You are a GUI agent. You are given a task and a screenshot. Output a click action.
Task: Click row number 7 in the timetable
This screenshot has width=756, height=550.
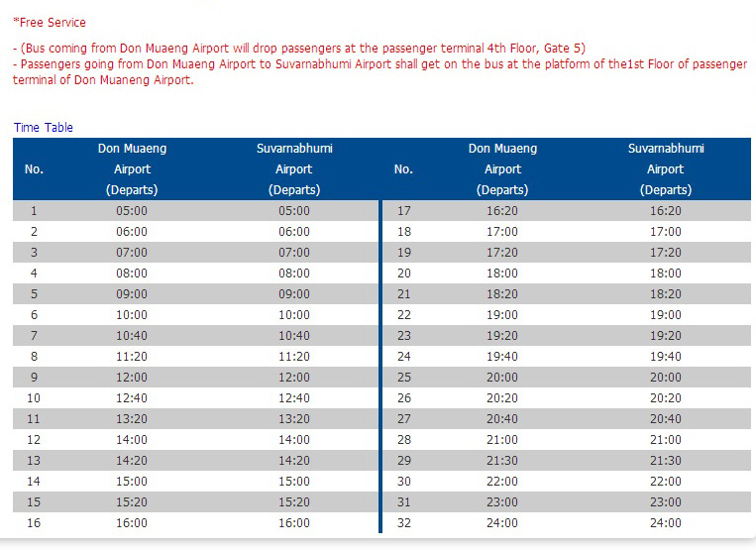(x=34, y=336)
